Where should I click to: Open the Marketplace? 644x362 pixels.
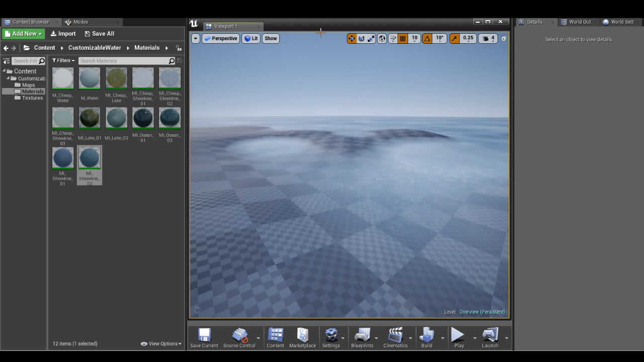click(302, 337)
